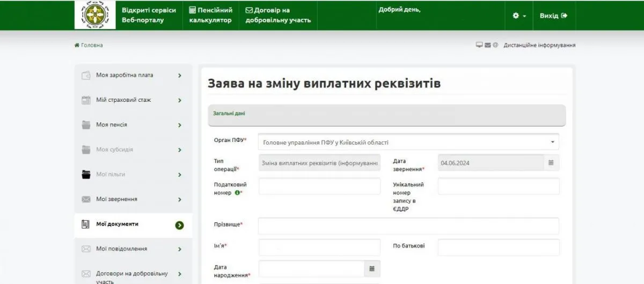Expand chevron for Мої пільги

click(179, 175)
